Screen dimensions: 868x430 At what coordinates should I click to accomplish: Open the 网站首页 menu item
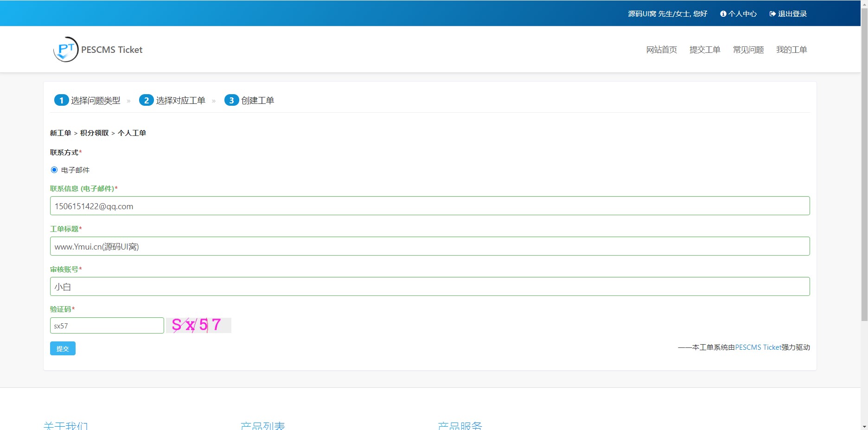pyautogui.click(x=661, y=50)
